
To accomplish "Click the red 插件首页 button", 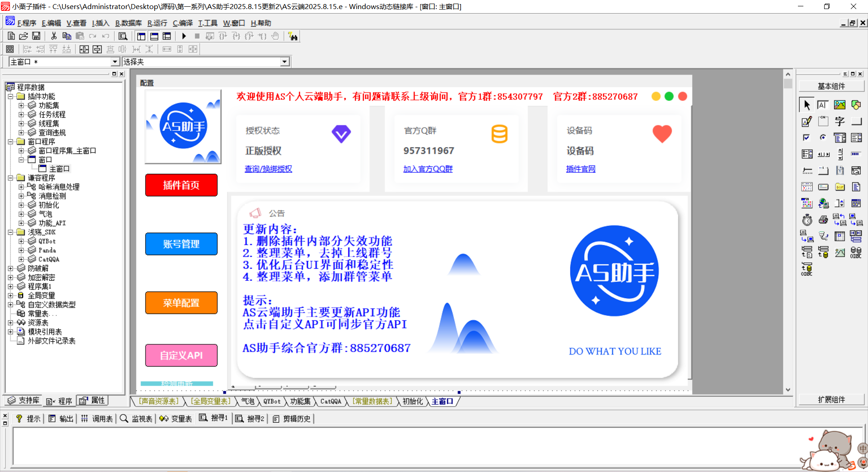I will tap(181, 185).
